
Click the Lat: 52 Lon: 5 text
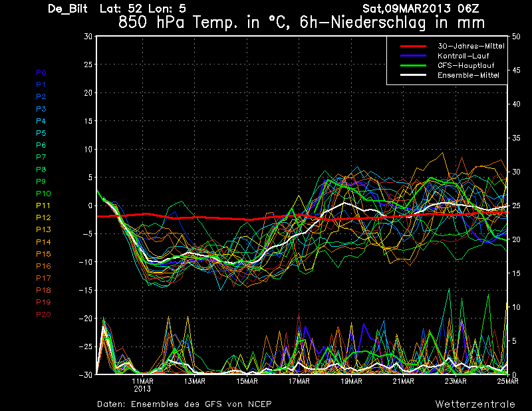pyautogui.click(x=142, y=9)
